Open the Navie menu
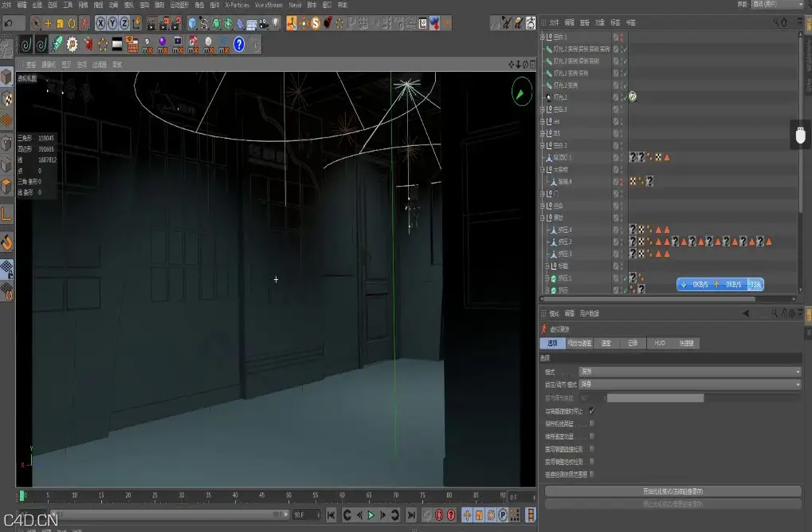The image size is (812, 532). click(295, 5)
